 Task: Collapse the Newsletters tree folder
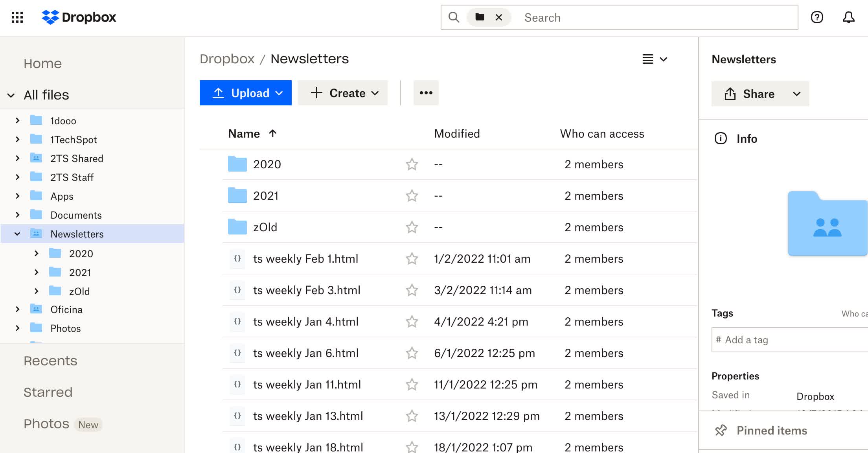point(17,234)
